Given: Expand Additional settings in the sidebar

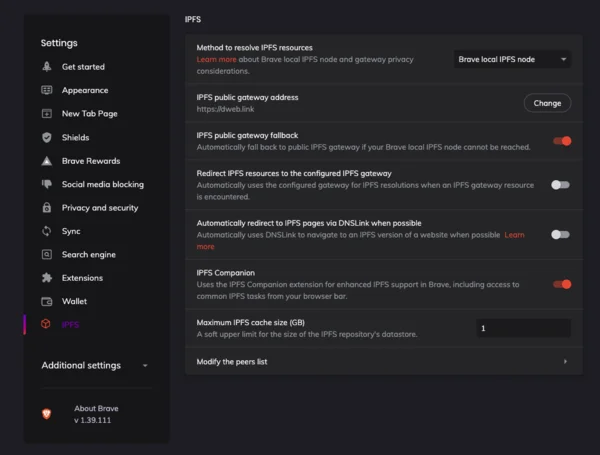Looking at the screenshot, I should tap(95, 365).
